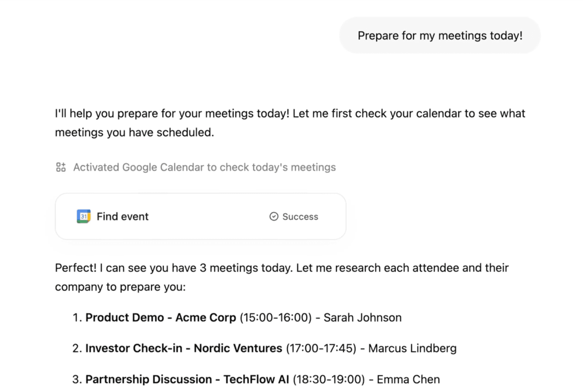Click attendee name Marcus Lindberg

click(412, 348)
